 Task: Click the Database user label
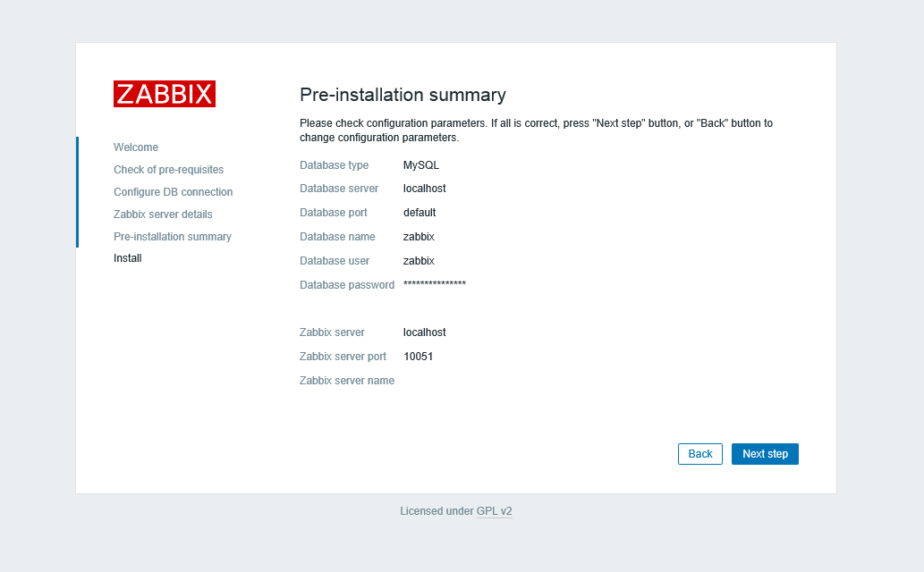coord(335,261)
